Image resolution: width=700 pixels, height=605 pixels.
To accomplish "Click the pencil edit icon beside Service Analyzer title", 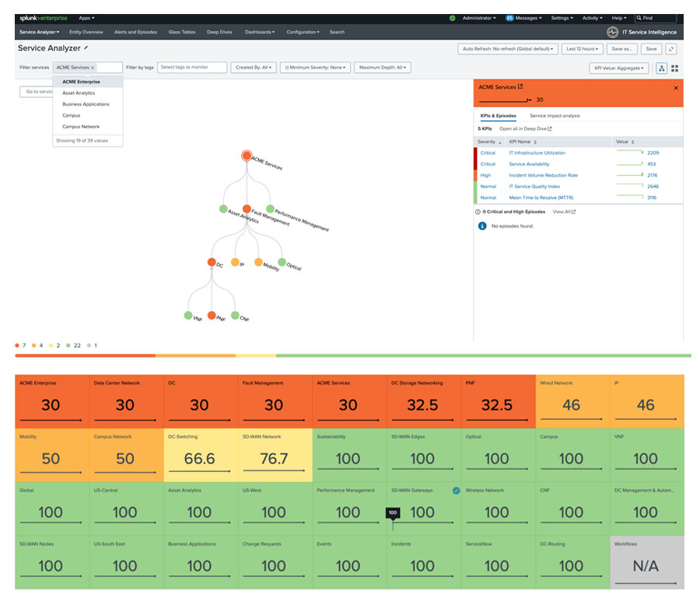I will coord(86,47).
